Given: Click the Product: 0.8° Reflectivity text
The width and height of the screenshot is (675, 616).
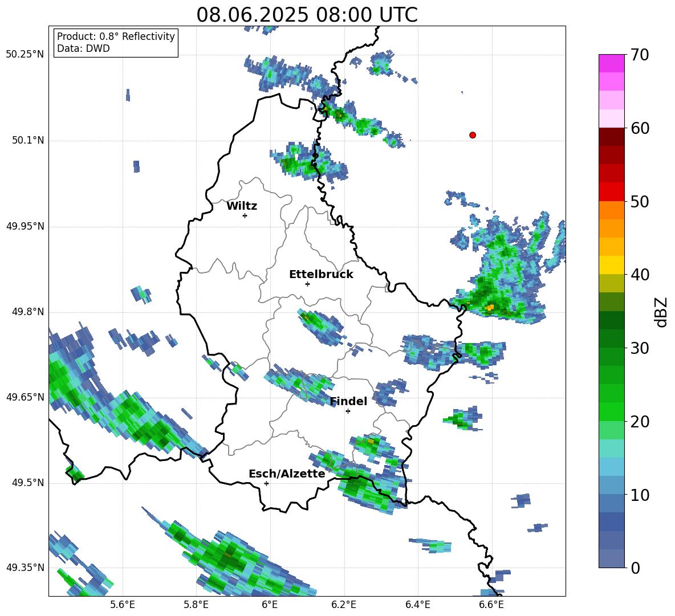Looking at the screenshot, I should pos(116,36).
